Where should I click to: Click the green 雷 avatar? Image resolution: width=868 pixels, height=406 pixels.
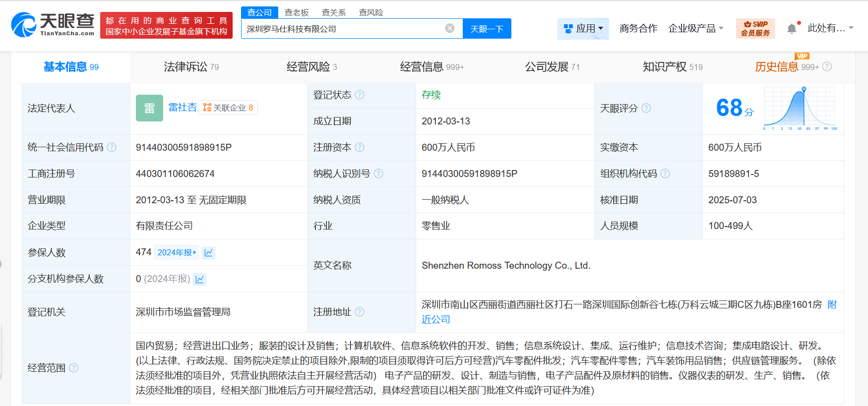149,108
